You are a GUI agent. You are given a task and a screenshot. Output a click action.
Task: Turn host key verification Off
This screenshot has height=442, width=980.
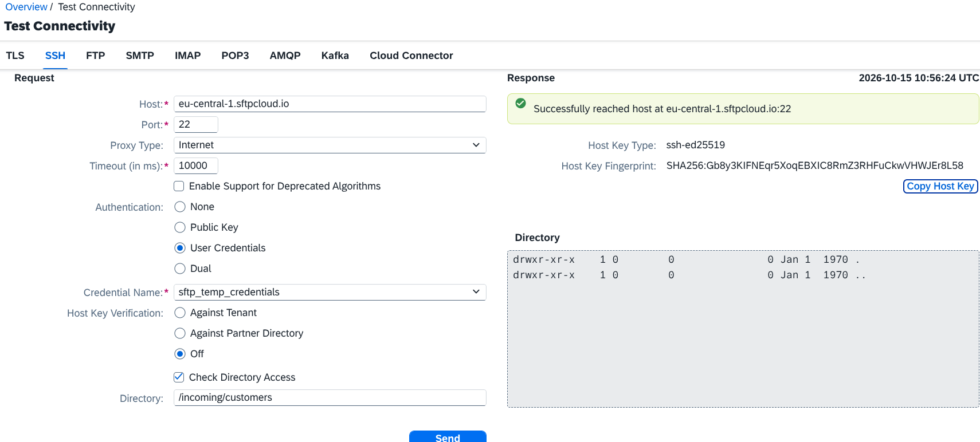[x=180, y=354]
